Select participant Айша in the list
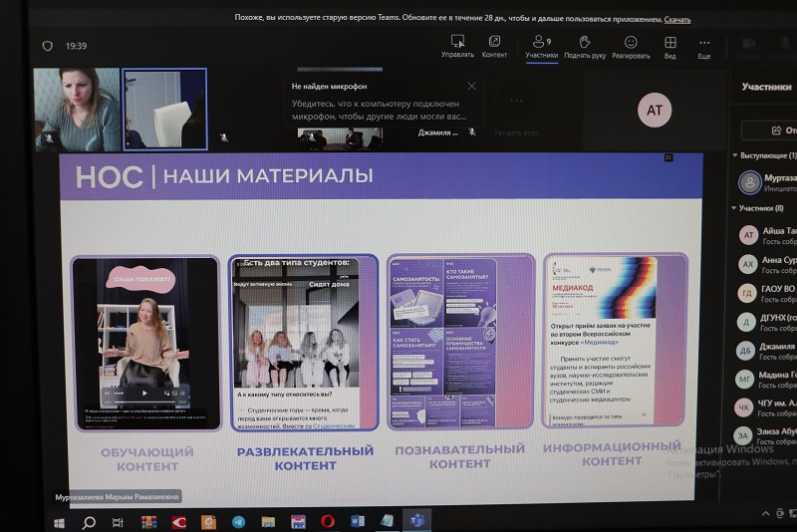Screen dimensions: 797x532 tap(767, 235)
